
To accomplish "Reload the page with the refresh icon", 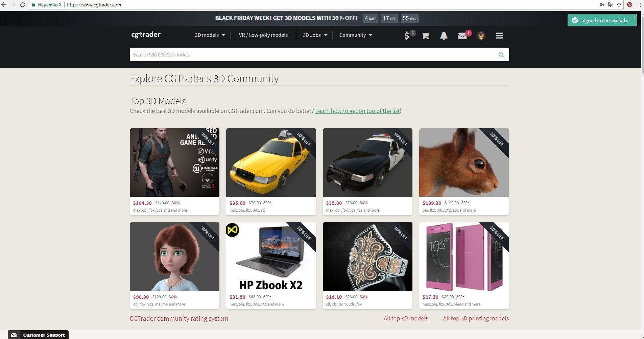I will [x=23, y=5].
